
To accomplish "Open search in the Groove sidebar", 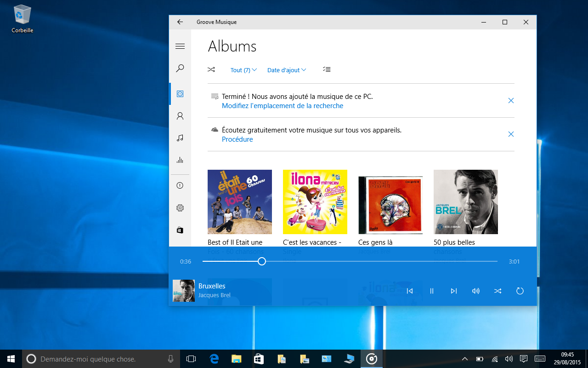I will 180,69.
